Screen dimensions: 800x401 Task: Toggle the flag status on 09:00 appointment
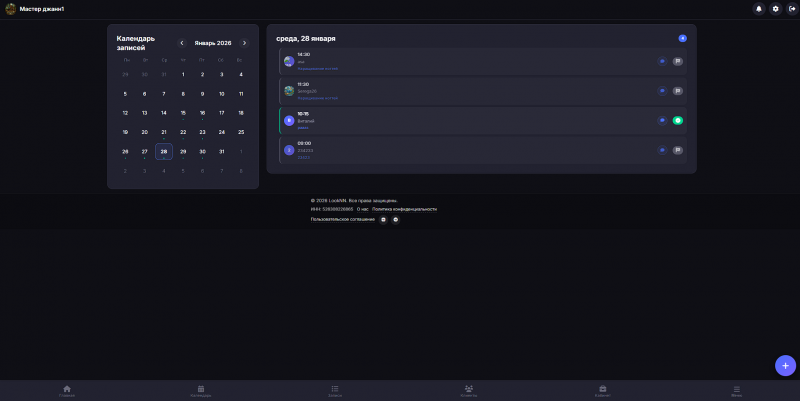point(678,150)
